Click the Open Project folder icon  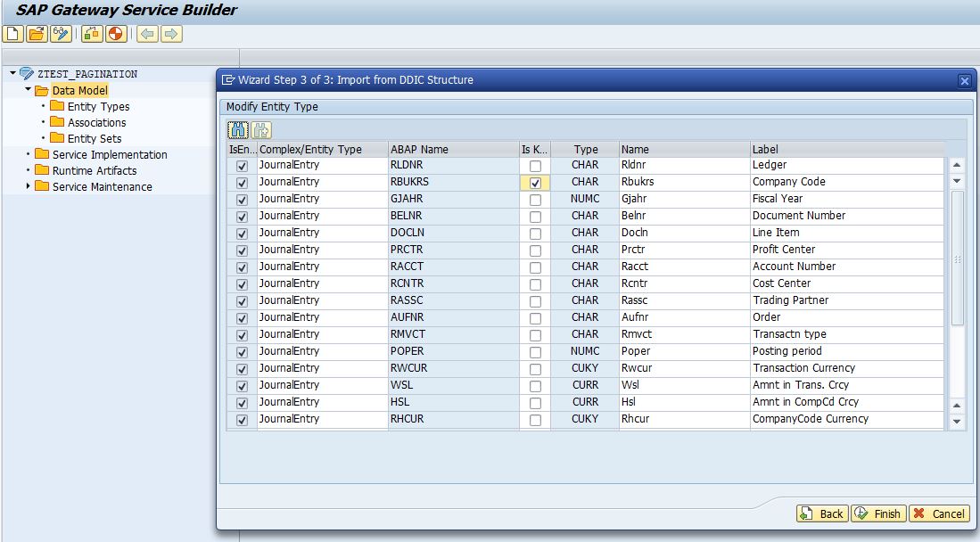click(37, 34)
